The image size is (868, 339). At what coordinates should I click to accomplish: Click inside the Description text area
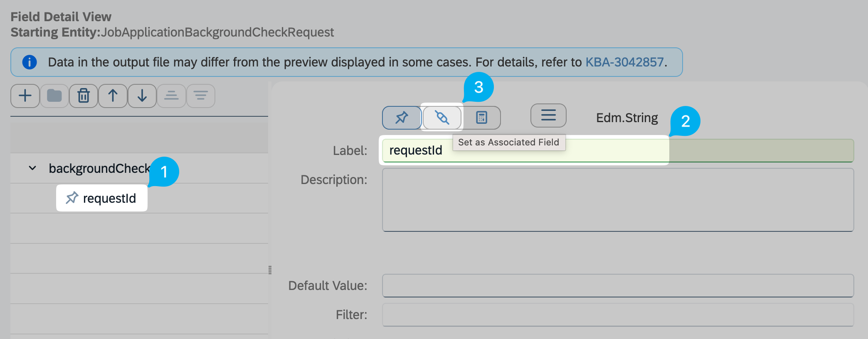pos(618,200)
